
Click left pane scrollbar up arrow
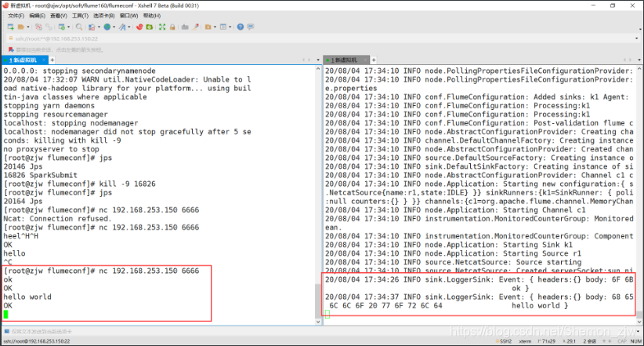[x=318, y=70]
